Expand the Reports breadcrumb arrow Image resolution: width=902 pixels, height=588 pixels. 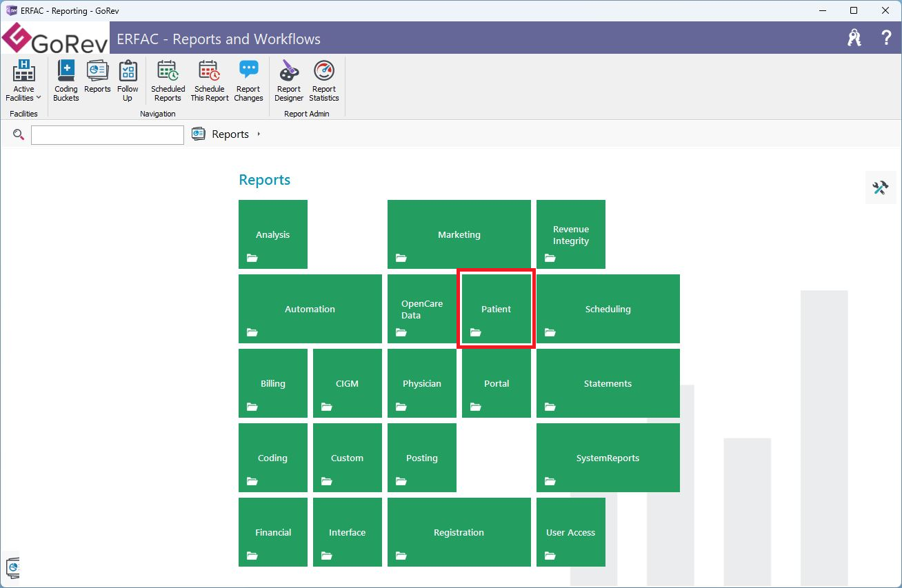pos(259,134)
